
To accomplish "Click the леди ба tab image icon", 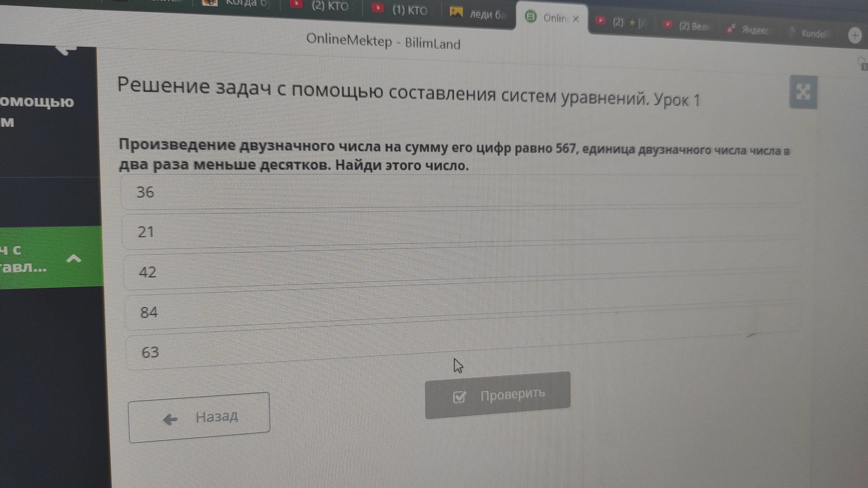I will click(456, 12).
